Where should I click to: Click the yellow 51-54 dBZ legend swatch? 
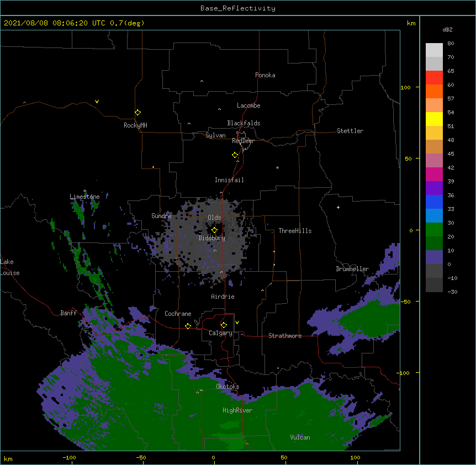coord(434,119)
